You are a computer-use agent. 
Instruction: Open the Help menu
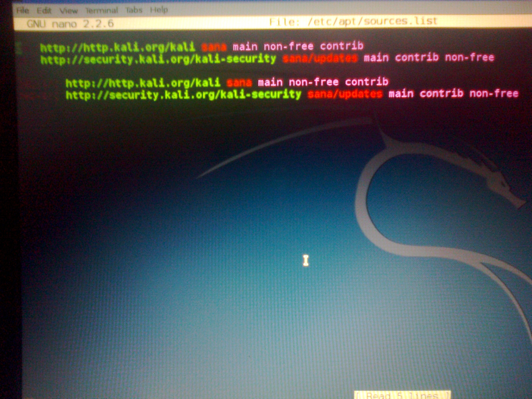(x=159, y=10)
